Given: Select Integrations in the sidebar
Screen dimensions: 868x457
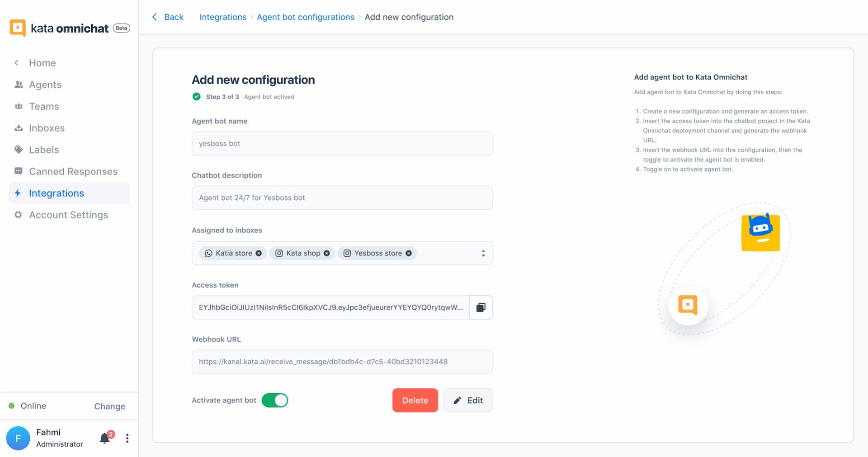Looking at the screenshot, I should tap(69, 193).
